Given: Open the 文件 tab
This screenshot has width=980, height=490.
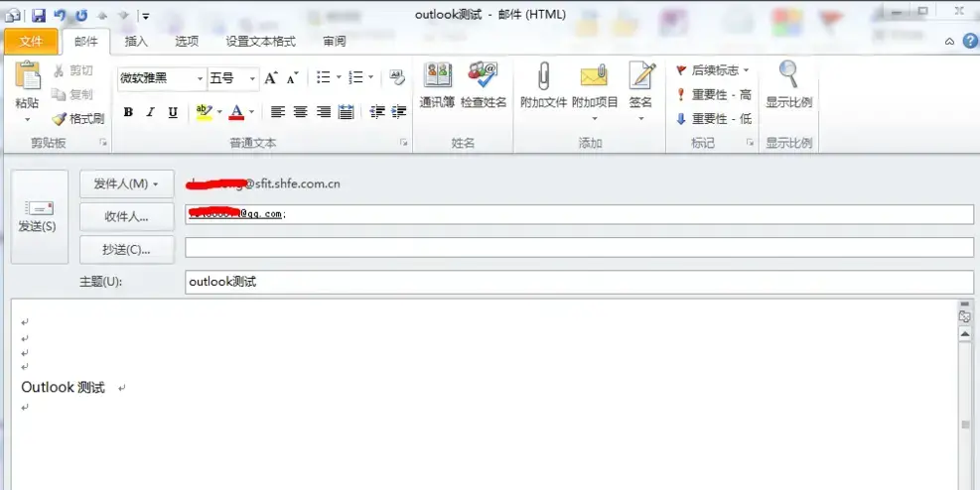Looking at the screenshot, I should coord(31,42).
